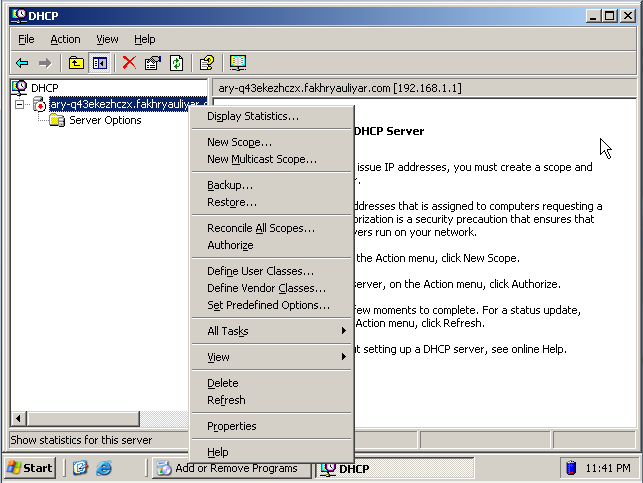The width and height of the screenshot is (643, 483).
Task: Choose New Multicast Scope...
Action: pos(271,159)
